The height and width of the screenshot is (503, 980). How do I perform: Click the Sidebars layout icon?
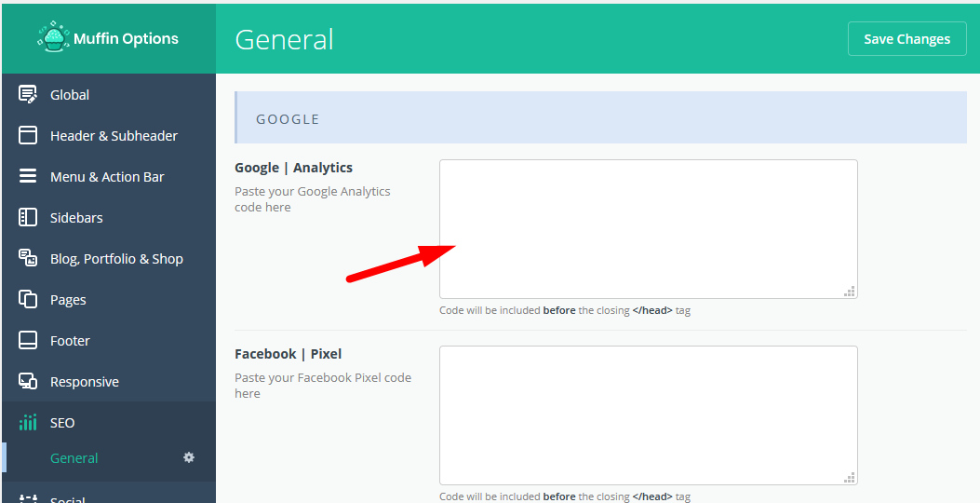pos(28,217)
